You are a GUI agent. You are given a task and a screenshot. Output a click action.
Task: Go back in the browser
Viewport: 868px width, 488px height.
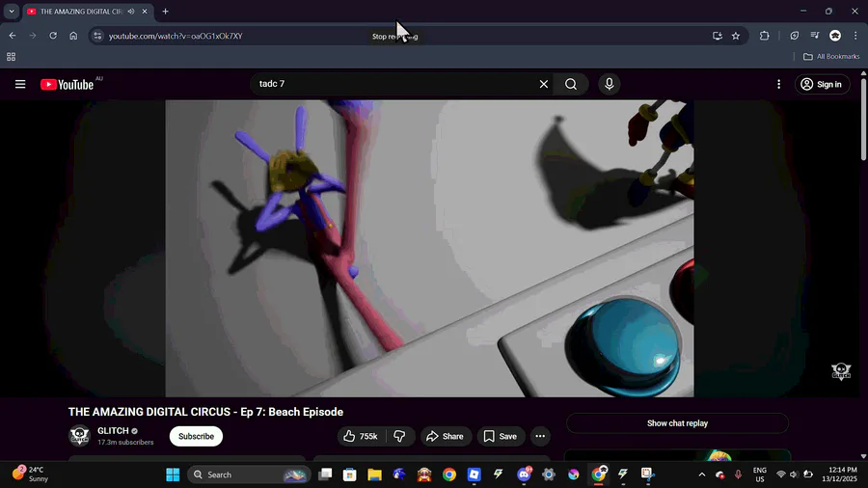click(13, 36)
